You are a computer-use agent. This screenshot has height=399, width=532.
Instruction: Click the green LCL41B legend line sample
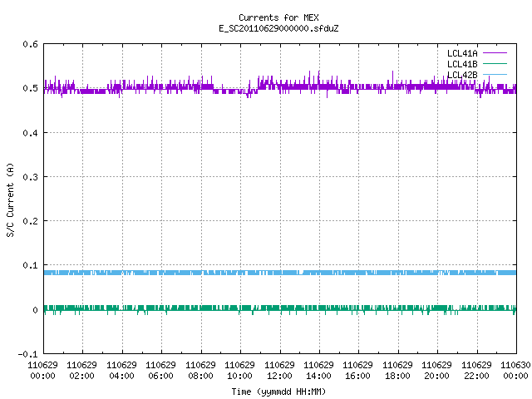click(495, 63)
